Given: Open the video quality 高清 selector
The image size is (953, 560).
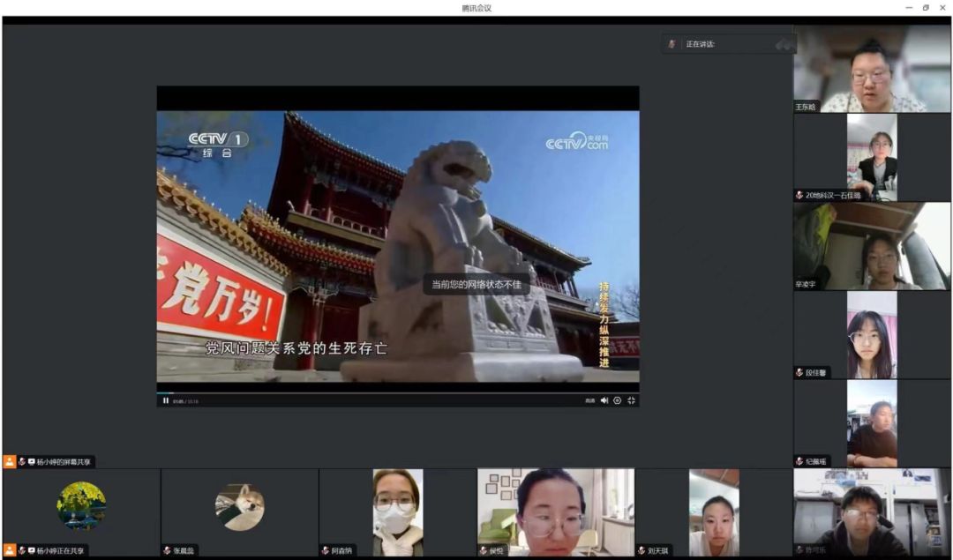Looking at the screenshot, I should [x=589, y=401].
